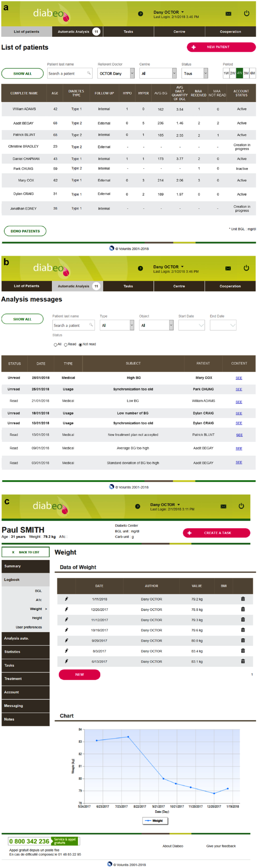Click the help question mark icon in panel a
The image size is (257, 868).
140,14
